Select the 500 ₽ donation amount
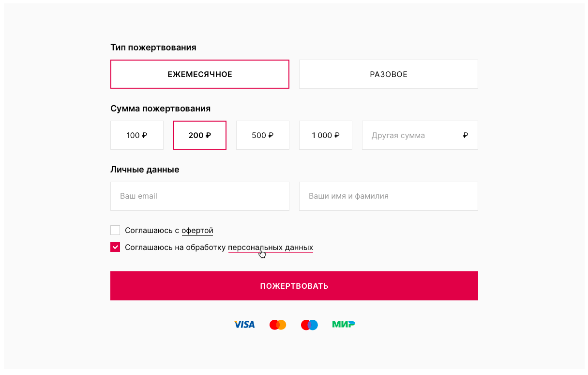Screen dimensions: 588x375 tap(262, 135)
